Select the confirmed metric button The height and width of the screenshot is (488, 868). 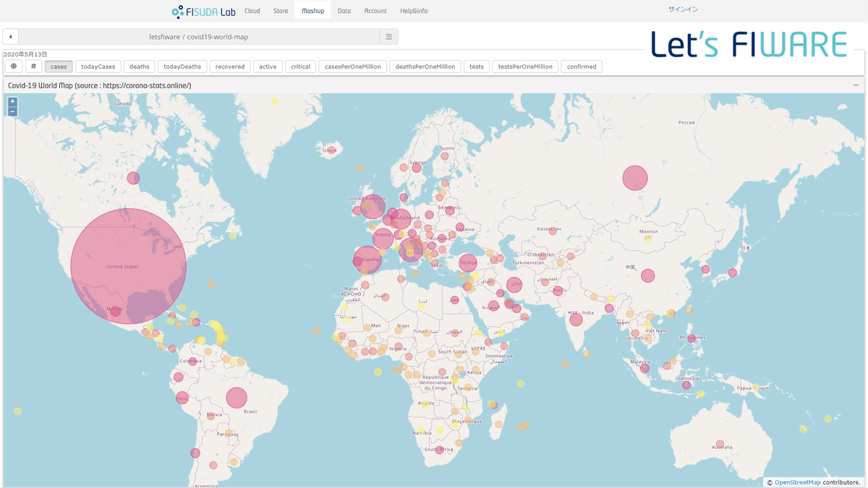(582, 67)
